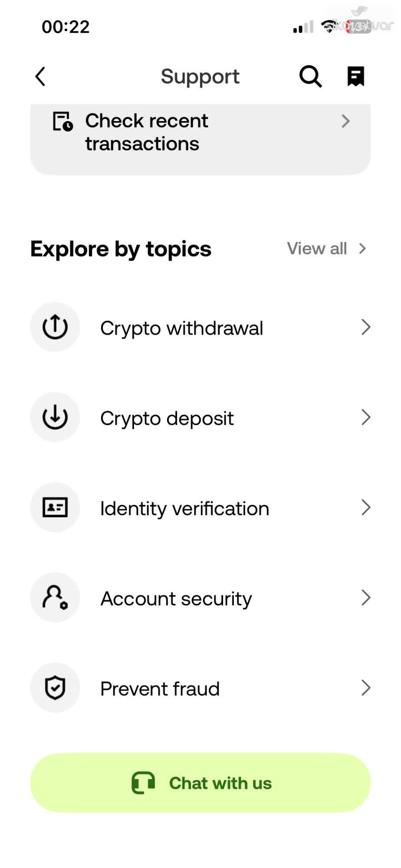Viewport: 401px width, 868px height.
Task: Tap the Crypto withdrawal upload icon
Action: click(55, 327)
